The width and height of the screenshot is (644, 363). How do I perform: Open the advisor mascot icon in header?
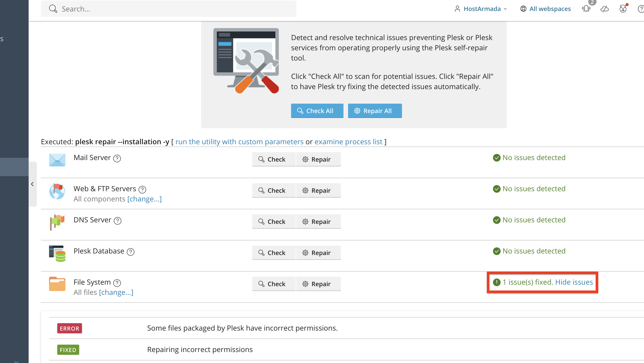pyautogui.click(x=623, y=9)
